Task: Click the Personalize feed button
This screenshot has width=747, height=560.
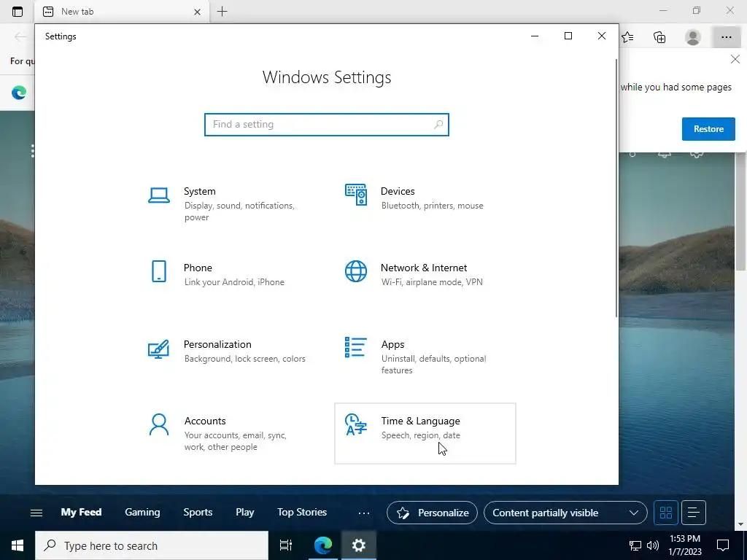Action: [x=432, y=513]
